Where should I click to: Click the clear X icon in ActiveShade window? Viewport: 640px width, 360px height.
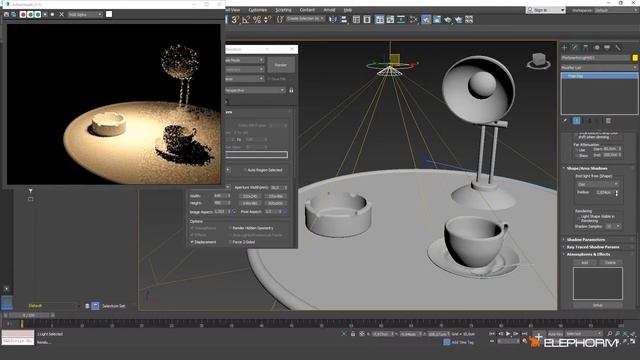pyautogui.click(x=62, y=14)
